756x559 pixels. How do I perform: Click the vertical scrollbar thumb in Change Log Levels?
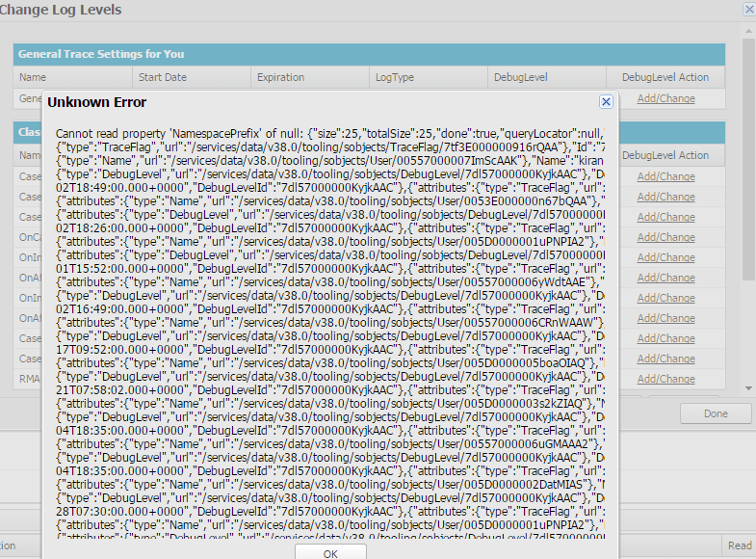pos(748,159)
